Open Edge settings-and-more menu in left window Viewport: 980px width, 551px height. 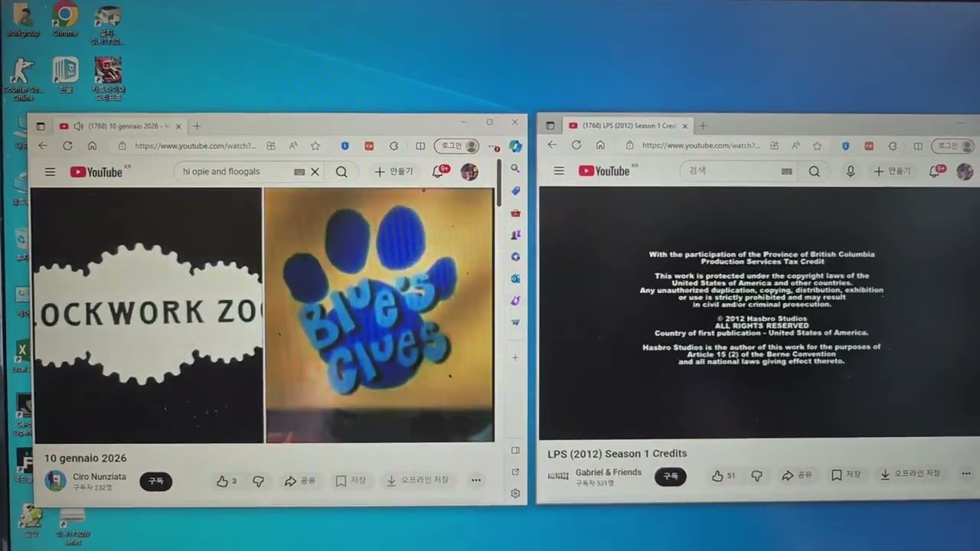493,145
